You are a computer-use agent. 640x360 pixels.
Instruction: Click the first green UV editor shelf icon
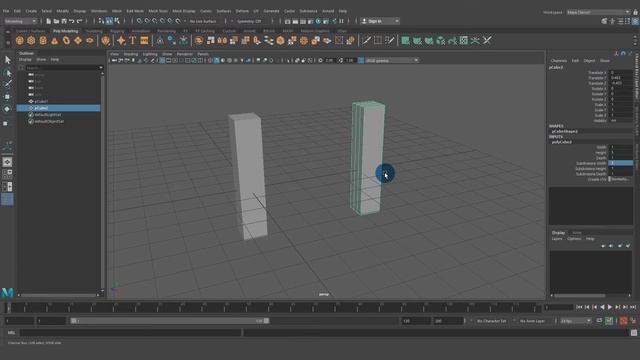point(405,40)
